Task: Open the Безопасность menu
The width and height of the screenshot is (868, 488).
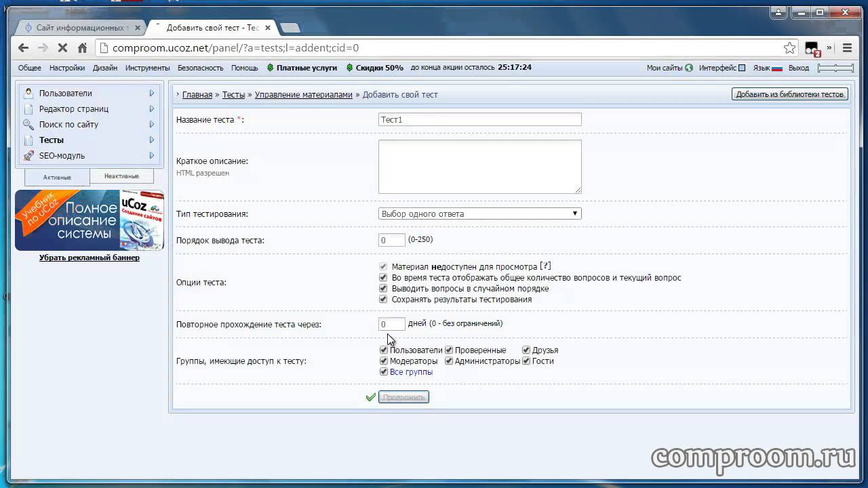Action: tap(200, 68)
